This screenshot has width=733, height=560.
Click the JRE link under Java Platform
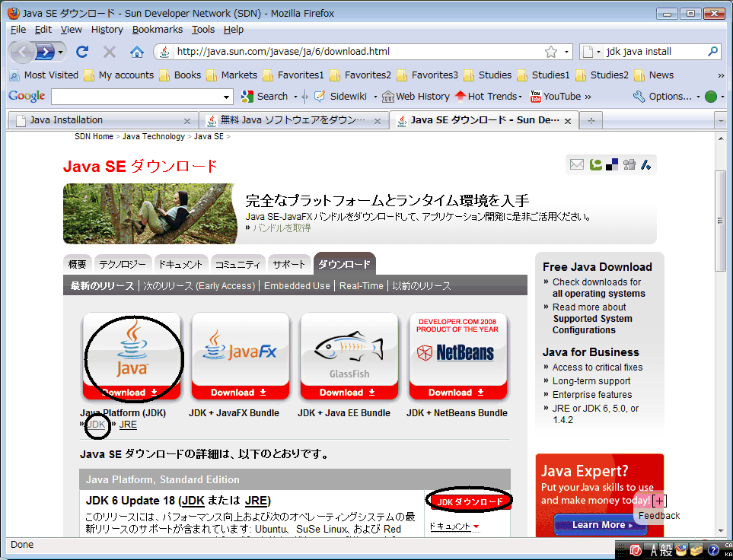click(128, 425)
